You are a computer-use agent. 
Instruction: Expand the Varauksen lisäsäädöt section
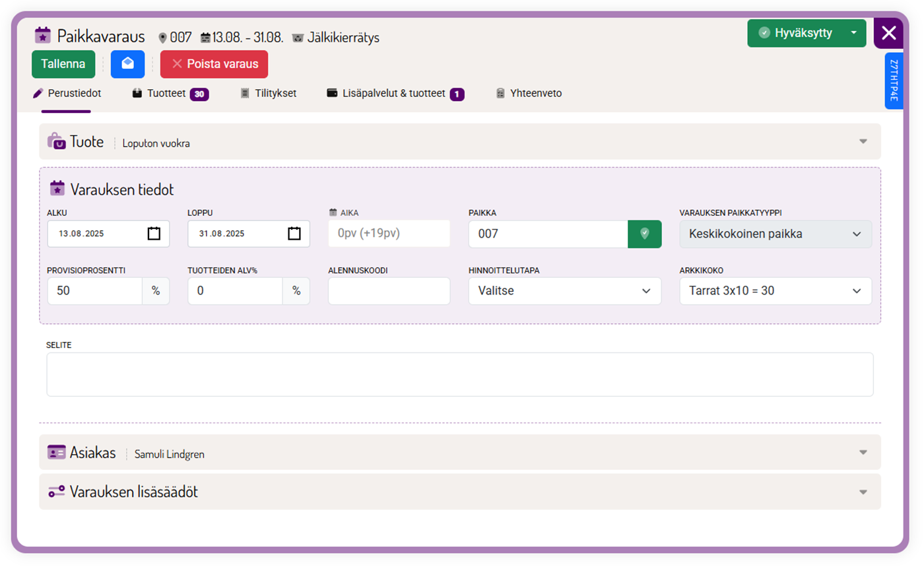point(862,492)
